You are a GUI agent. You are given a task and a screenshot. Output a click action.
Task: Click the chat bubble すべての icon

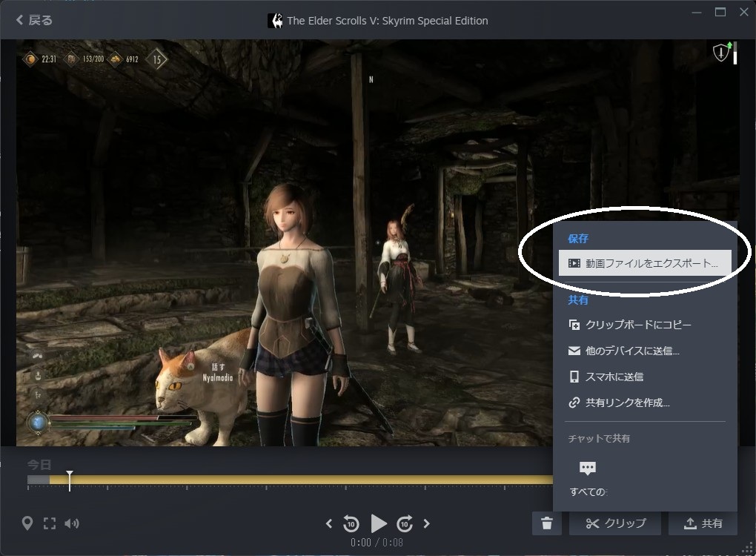pyautogui.click(x=587, y=468)
